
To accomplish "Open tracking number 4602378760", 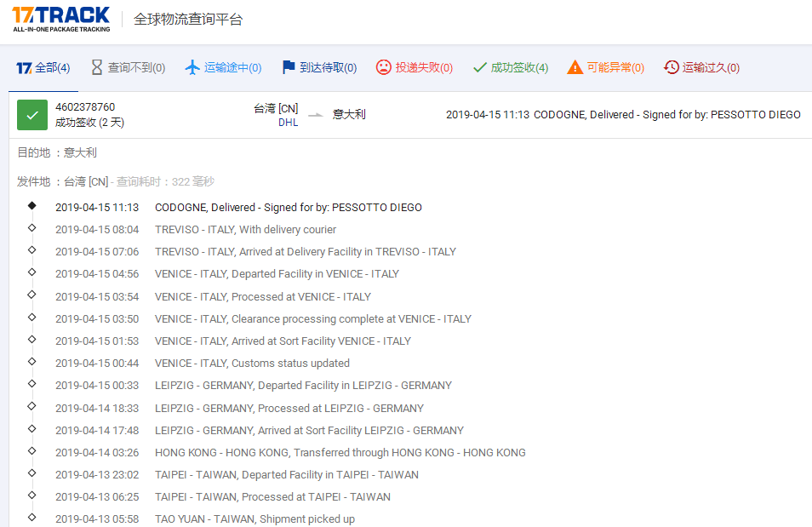I will click(85, 107).
